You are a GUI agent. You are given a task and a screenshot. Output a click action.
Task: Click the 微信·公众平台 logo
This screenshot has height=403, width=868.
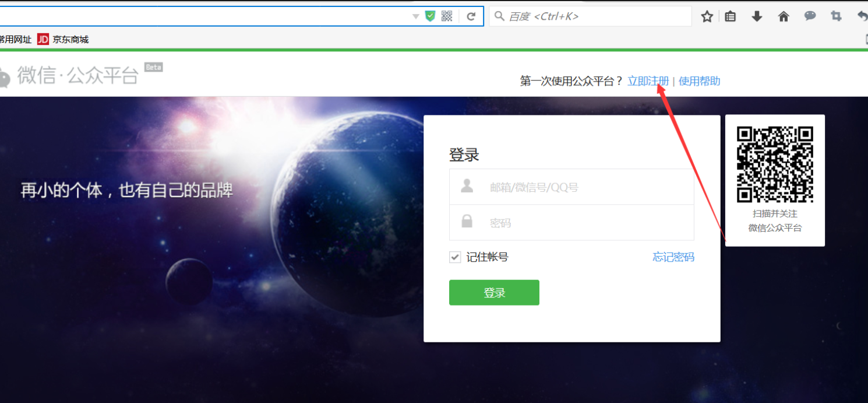pyautogui.click(x=70, y=76)
